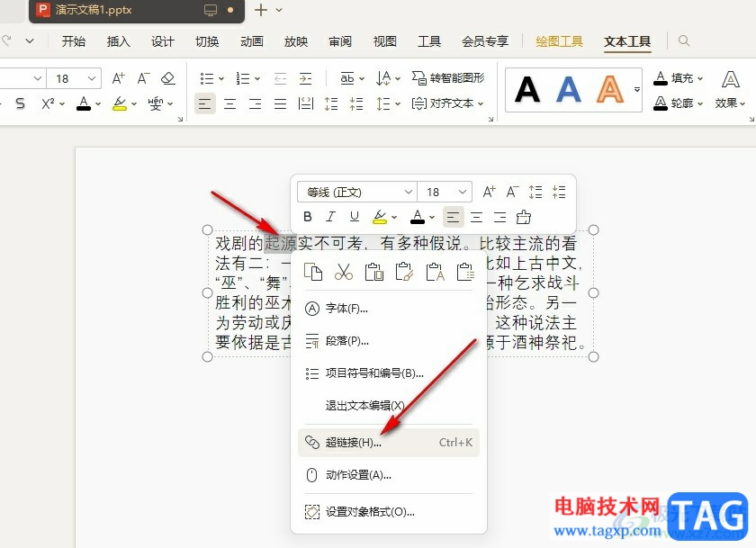Decrease indent level in the ribbon
This screenshot has height=548, width=756.
pos(280,78)
